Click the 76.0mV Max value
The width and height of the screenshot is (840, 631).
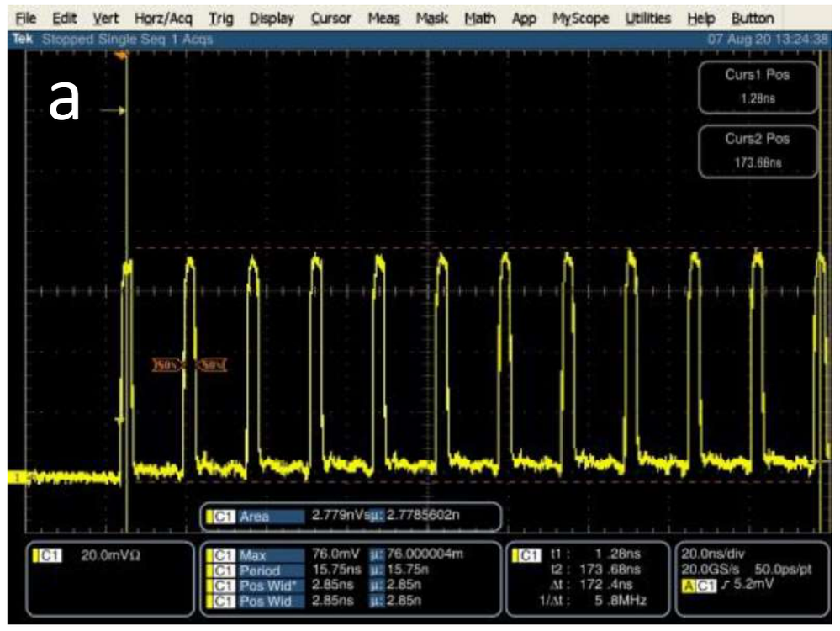335,554
